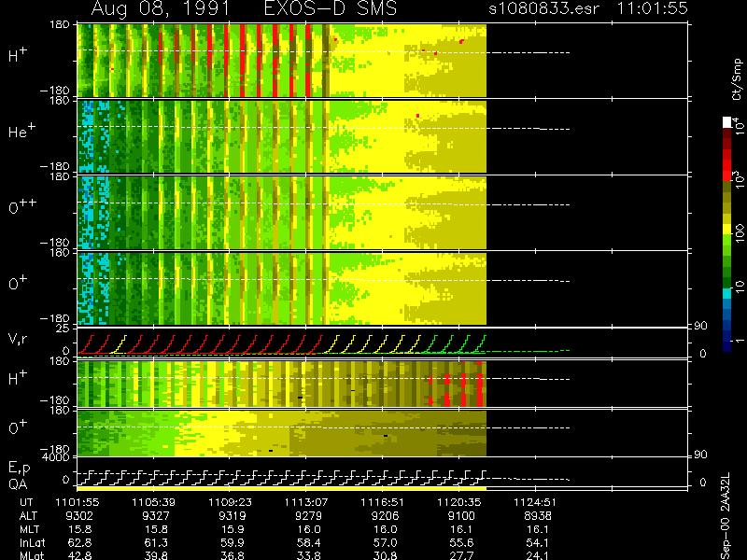Click the MLat value "36.8"
747x560 pixels.
point(233,555)
